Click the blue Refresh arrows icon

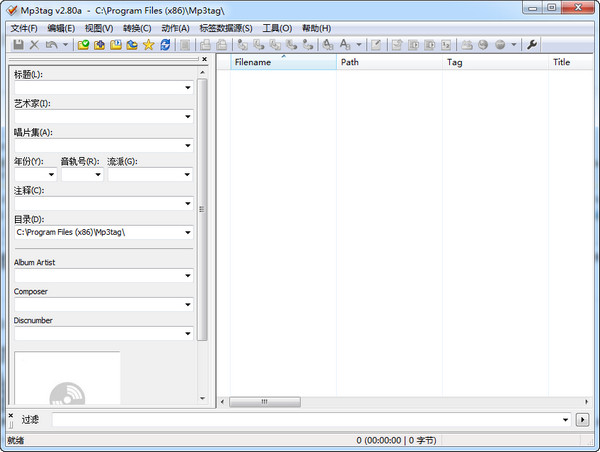(164, 45)
